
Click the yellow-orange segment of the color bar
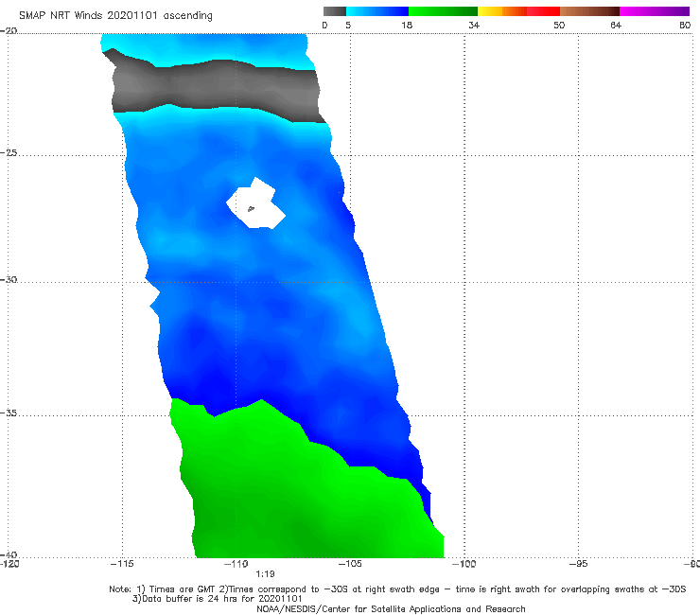(x=502, y=11)
